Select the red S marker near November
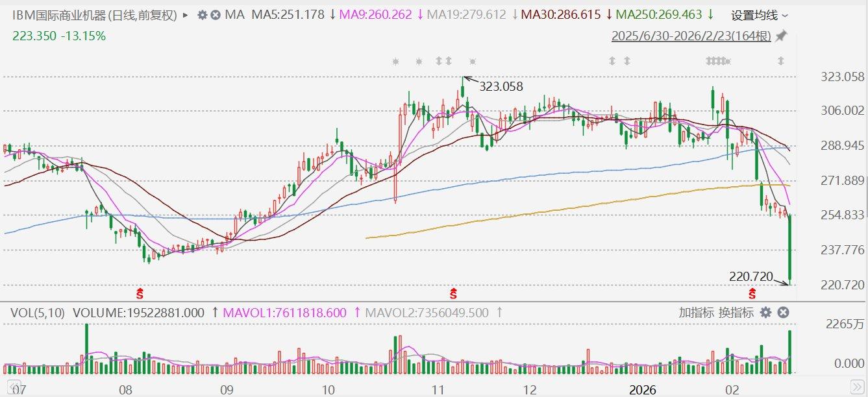The width and height of the screenshot is (868, 397). (453, 293)
